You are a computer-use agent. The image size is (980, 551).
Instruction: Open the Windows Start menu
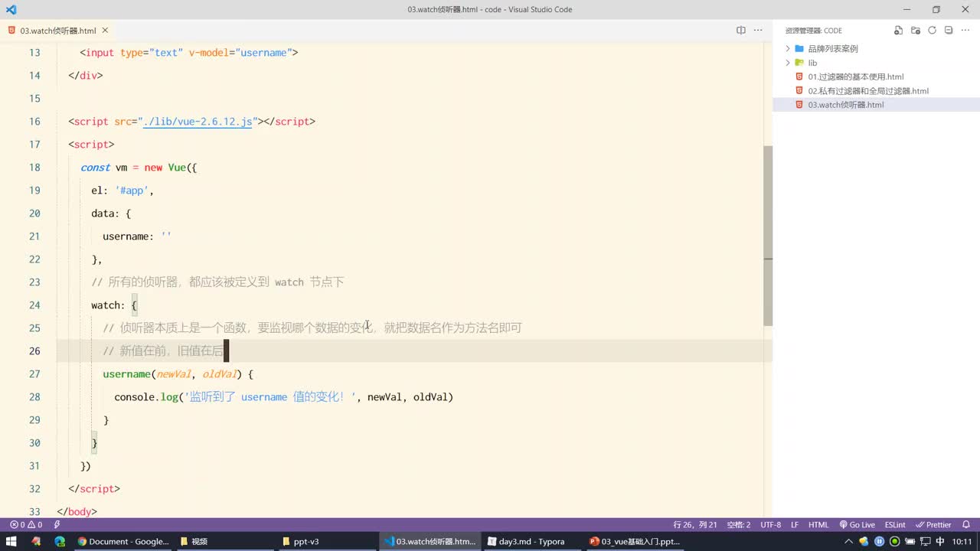pyautogui.click(x=11, y=541)
